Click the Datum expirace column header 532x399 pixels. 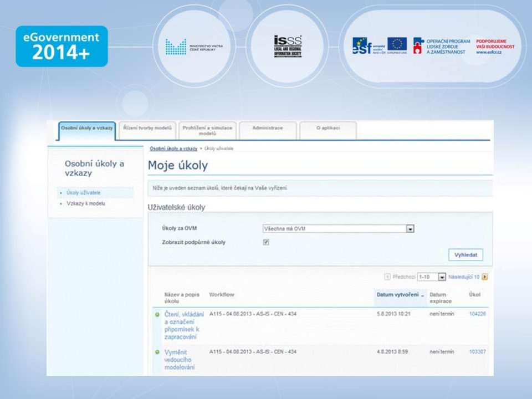pos(441,298)
